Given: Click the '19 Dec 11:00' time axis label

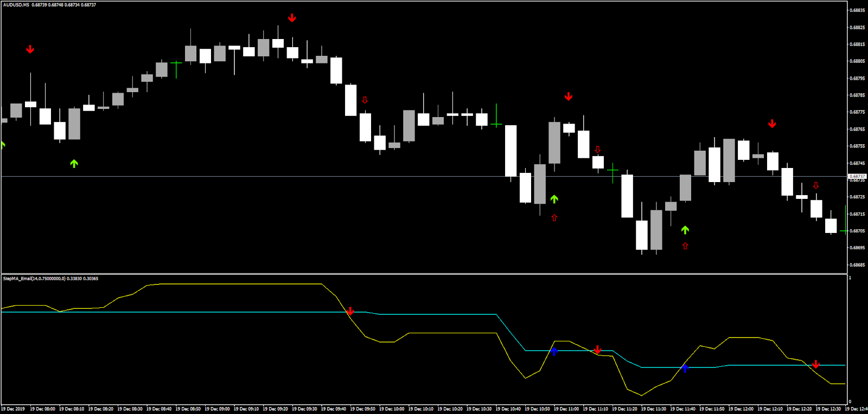Looking at the screenshot, I should (x=566, y=409).
